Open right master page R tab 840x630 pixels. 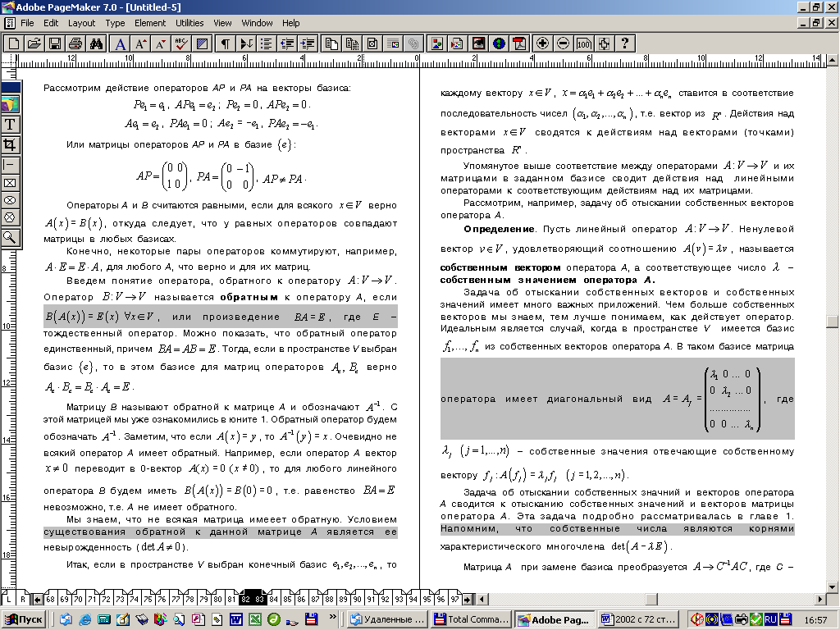pos(23,599)
